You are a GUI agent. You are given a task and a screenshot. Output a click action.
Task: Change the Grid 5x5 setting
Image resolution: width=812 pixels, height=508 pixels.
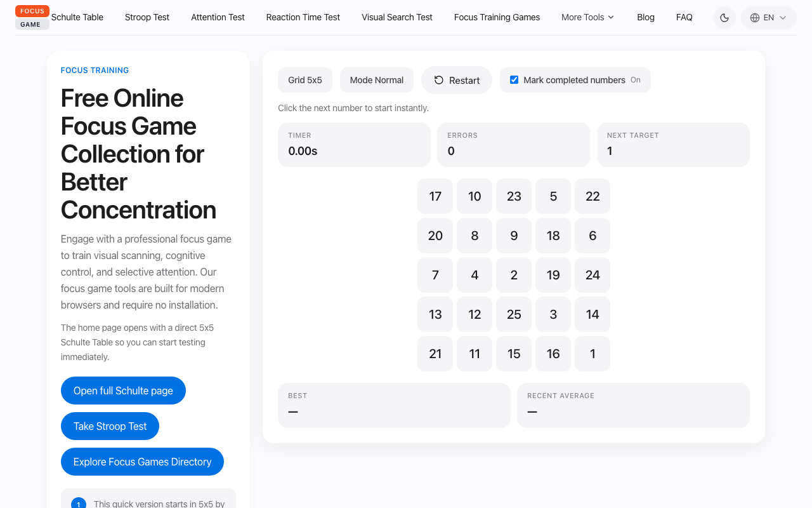[305, 80]
